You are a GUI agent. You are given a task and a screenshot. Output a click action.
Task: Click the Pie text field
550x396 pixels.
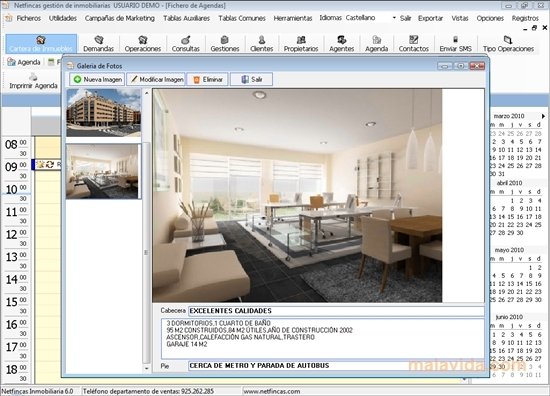point(336,365)
